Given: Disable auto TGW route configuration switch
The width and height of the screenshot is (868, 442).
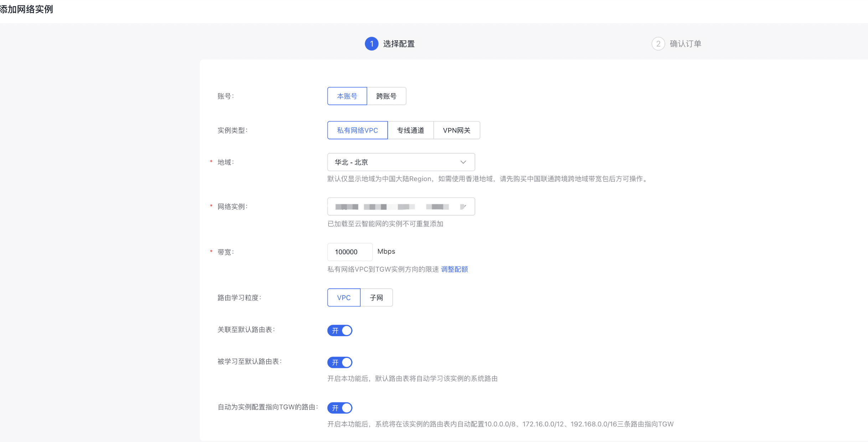Looking at the screenshot, I should click(x=340, y=408).
